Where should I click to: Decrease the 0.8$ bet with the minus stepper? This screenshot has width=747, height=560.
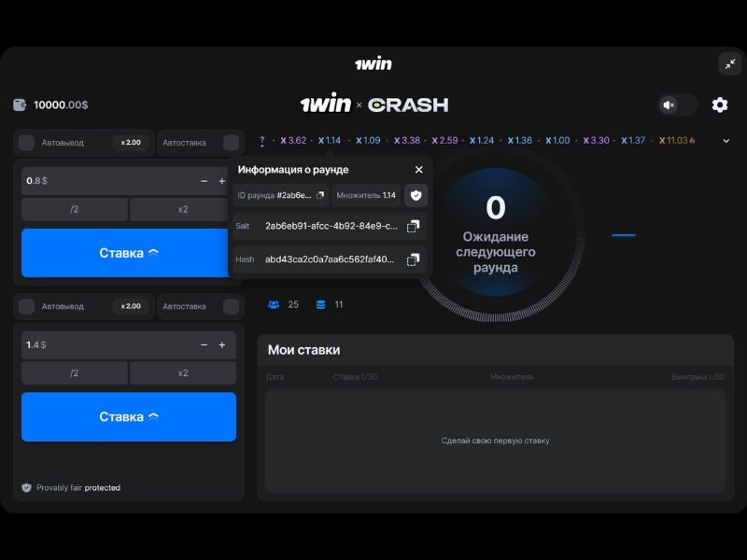(x=204, y=180)
